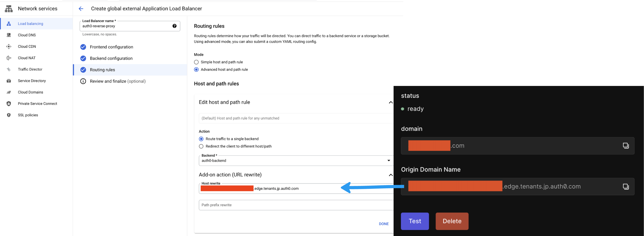This screenshot has width=644, height=236.
Task: Click the back arrow icon
Action: point(81,9)
